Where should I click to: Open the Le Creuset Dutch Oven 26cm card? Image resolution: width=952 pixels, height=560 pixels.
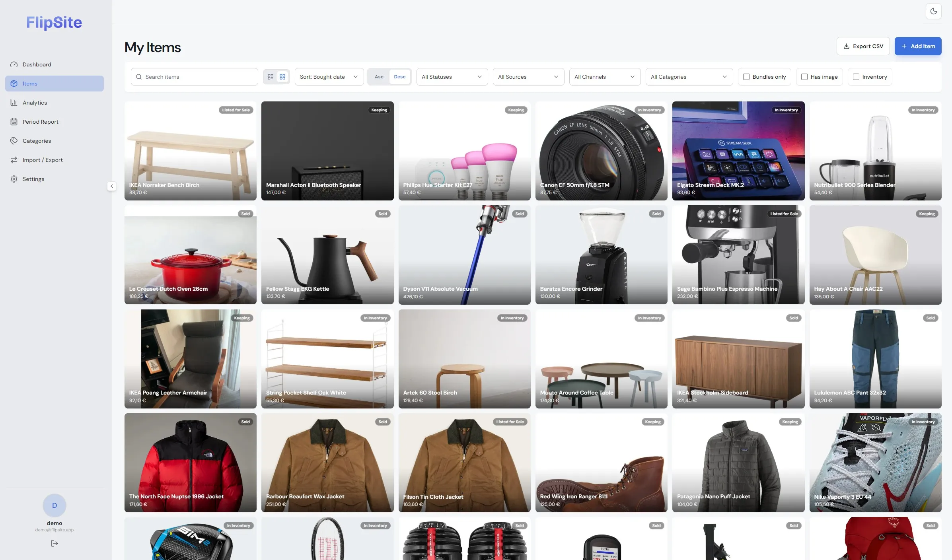click(x=190, y=255)
